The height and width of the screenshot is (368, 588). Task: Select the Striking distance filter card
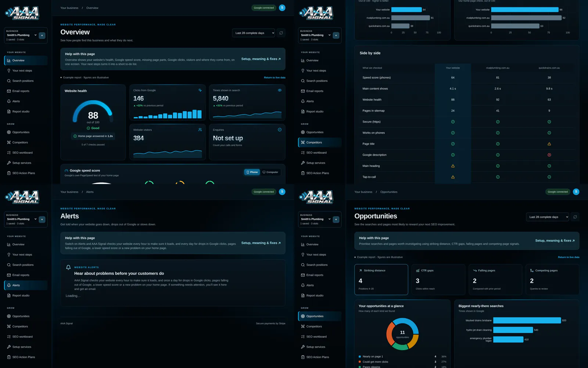(381, 280)
